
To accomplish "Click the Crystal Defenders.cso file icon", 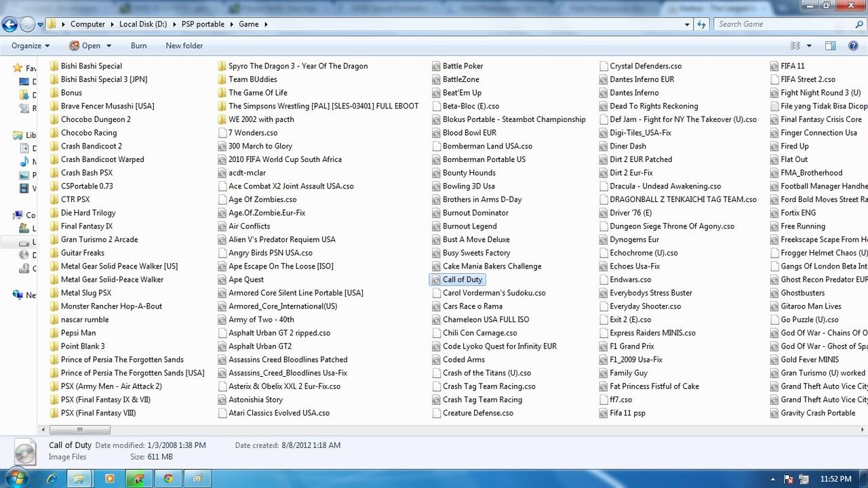I will 604,66.
